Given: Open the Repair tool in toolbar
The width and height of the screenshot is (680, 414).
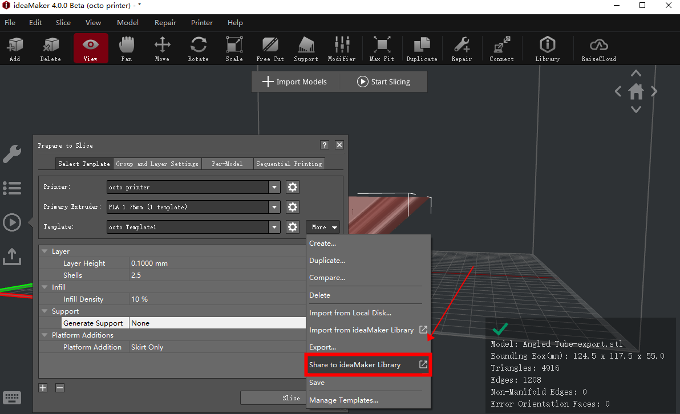Looking at the screenshot, I should (x=461, y=49).
